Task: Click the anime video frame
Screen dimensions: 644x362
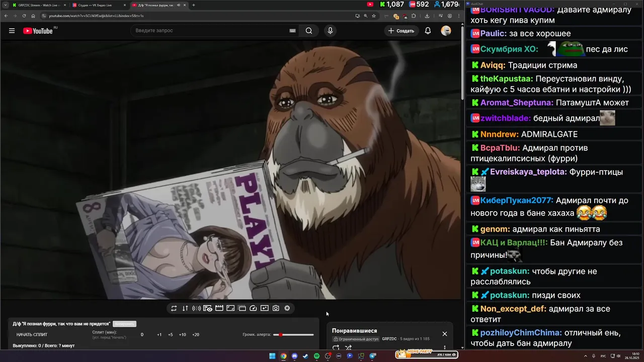Action: 230,169
